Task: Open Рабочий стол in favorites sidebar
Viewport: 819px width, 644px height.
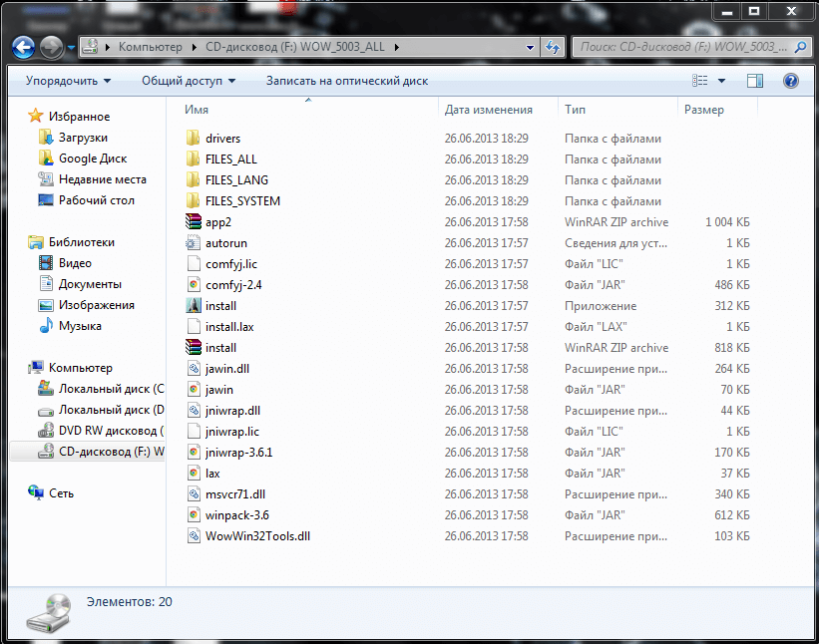Action: pos(96,200)
